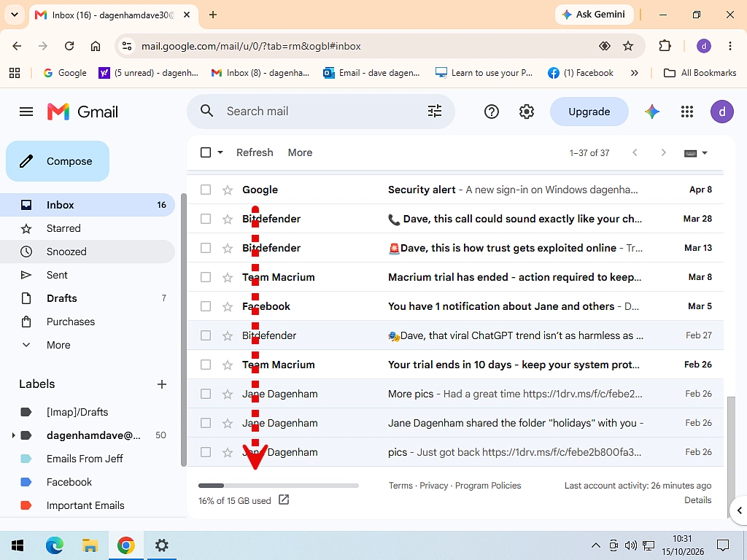Select the Facebook email checkbox
Screen dimensions: 747x560
click(206, 306)
